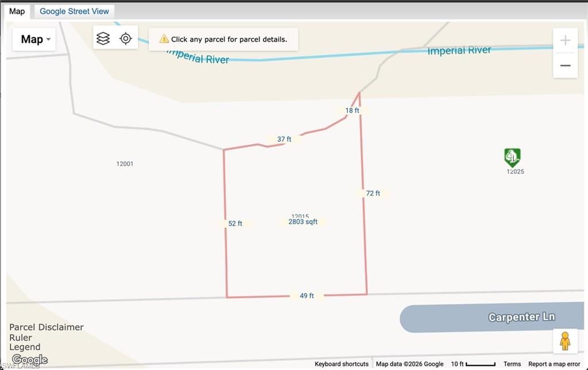Click the 72 ft boundary measurement
The image size is (588, 370).
pyautogui.click(x=373, y=193)
